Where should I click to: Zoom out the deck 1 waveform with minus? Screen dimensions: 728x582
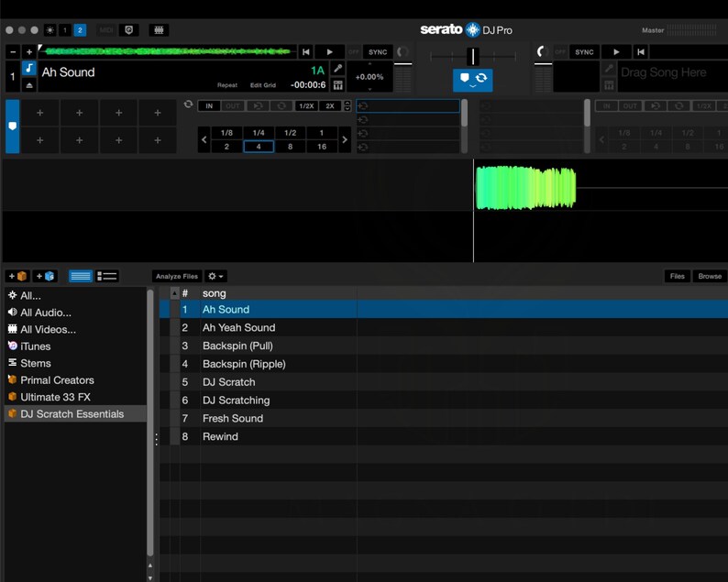point(13,52)
